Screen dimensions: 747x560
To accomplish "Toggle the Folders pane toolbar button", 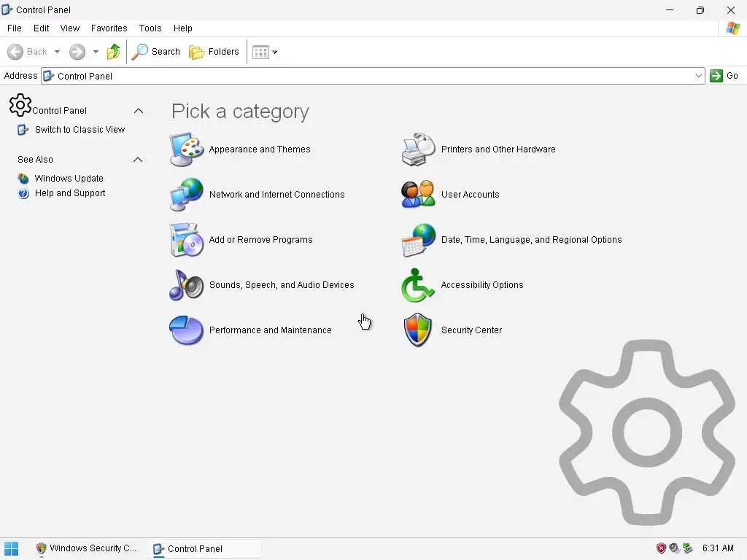I will (214, 52).
